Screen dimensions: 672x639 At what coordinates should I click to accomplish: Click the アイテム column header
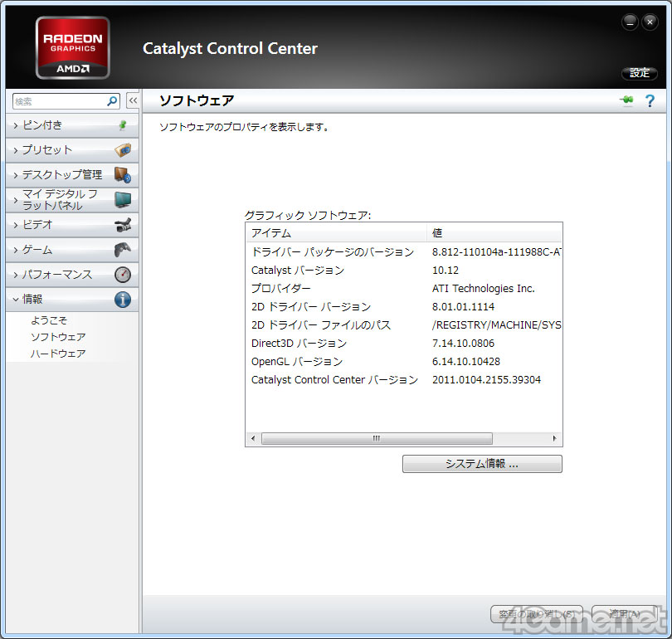(337, 233)
